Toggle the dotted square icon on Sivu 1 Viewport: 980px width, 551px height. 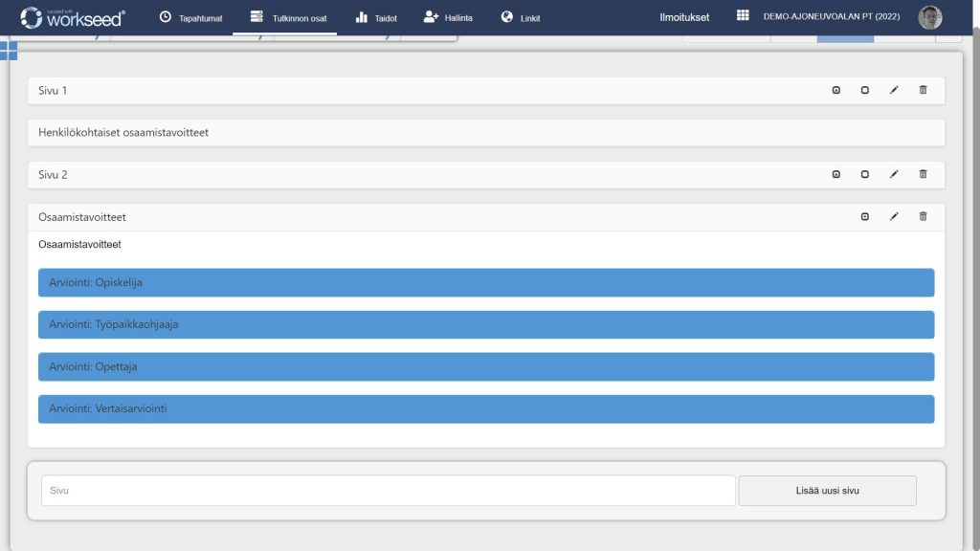pos(835,90)
